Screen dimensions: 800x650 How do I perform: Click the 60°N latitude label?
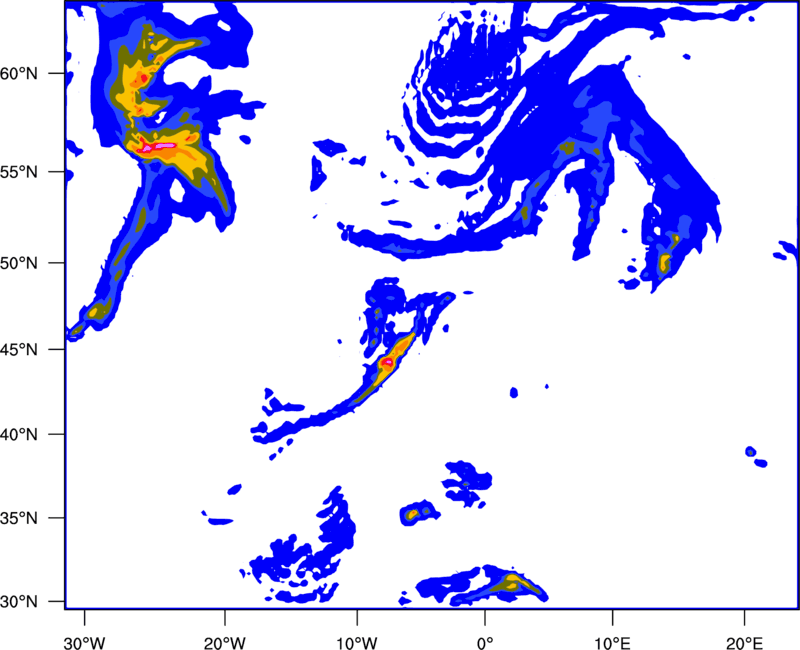(x=19, y=73)
